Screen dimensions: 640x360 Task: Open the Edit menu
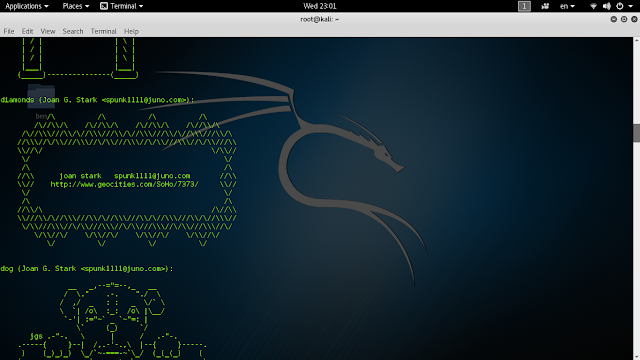coord(27,31)
